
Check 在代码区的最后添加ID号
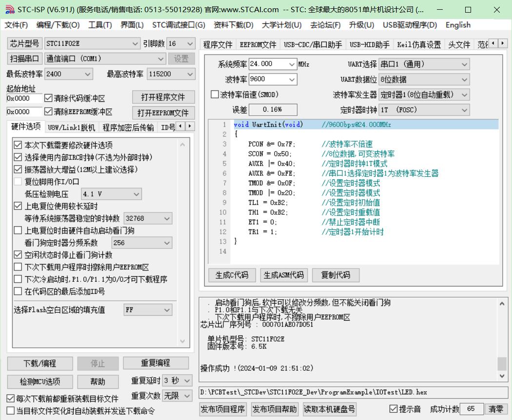(18, 291)
